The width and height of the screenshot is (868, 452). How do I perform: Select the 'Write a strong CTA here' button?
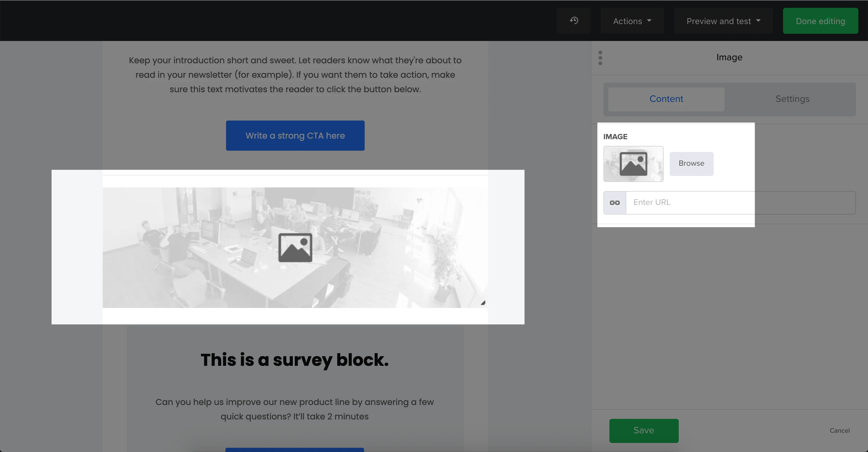pos(295,136)
